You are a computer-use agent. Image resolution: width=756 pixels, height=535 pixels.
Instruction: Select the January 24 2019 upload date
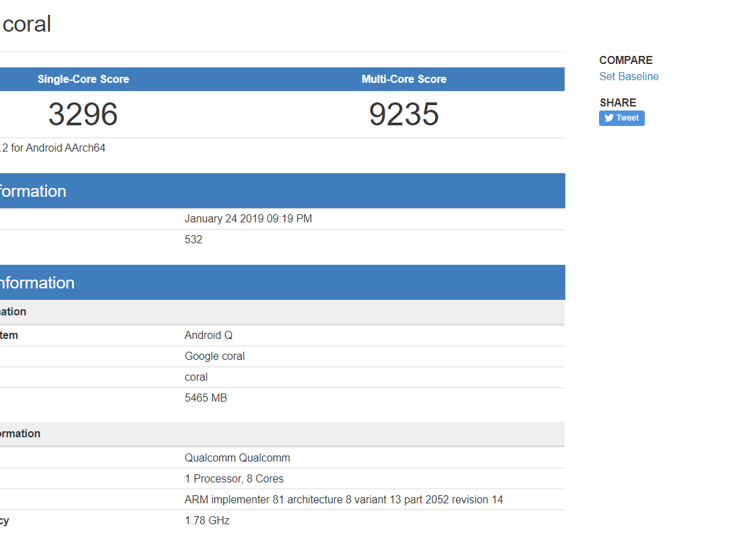[248, 219]
